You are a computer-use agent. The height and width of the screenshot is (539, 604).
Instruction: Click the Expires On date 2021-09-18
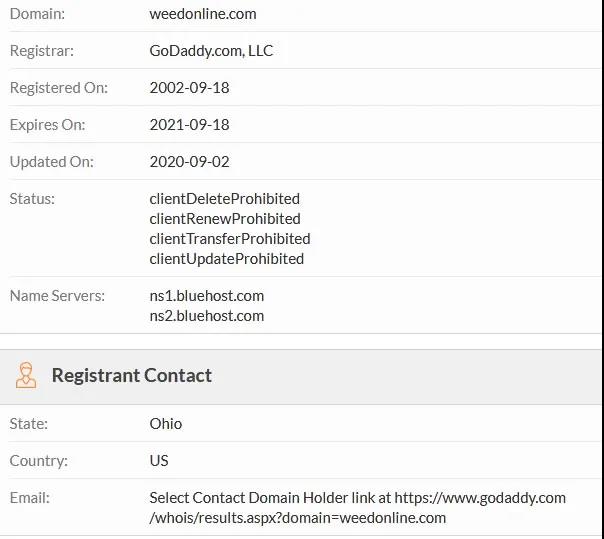pos(190,125)
